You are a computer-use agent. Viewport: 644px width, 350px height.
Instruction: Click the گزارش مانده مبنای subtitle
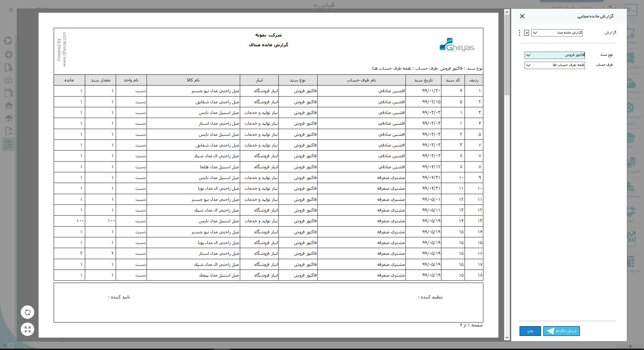point(268,45)
